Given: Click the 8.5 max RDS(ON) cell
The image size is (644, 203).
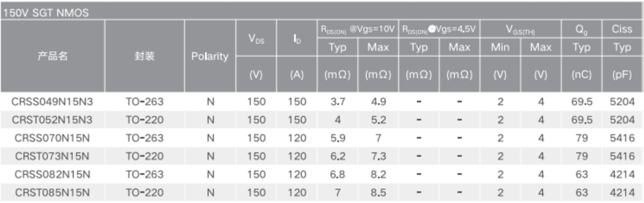Looking at the screenshot, I should 378,192.
